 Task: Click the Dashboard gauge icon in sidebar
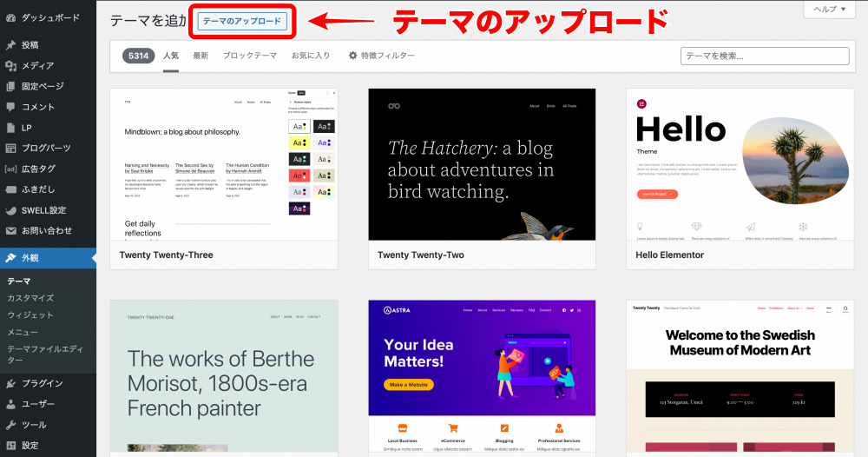10,17
